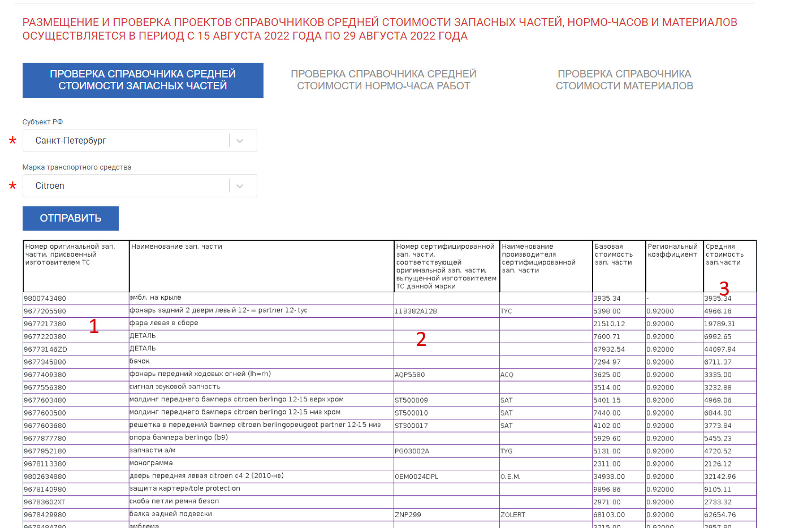Click certified part number AQP5580

click(x=410, y=375)
